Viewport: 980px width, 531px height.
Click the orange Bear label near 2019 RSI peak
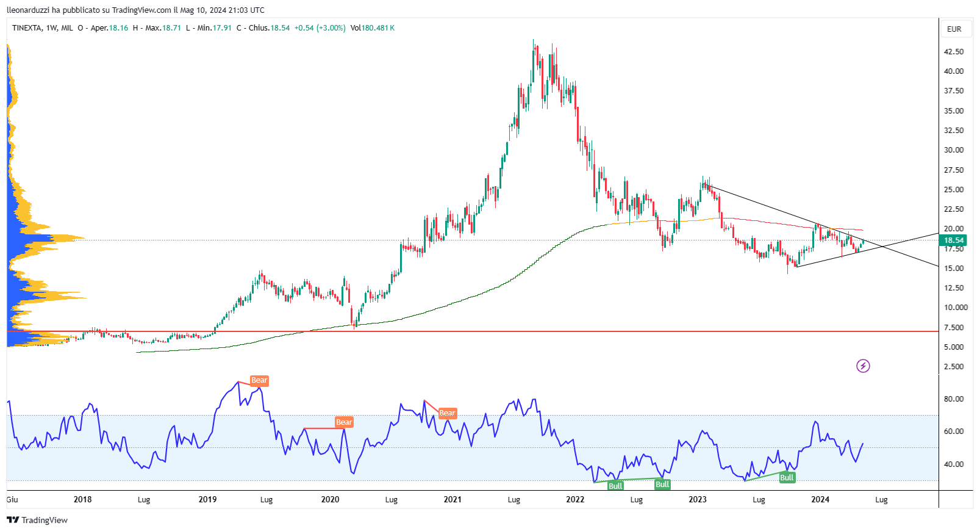[259, 380]
